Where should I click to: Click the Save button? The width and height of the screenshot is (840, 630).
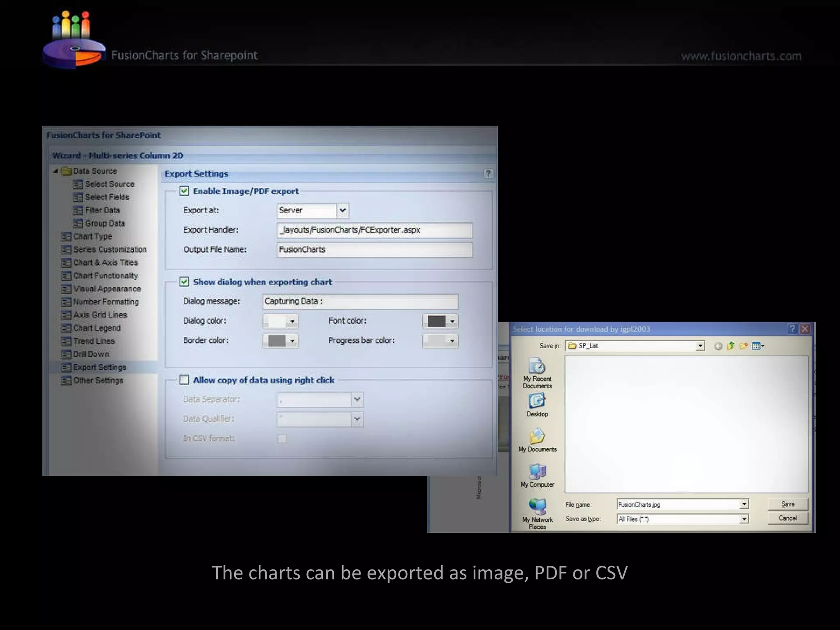pyautogui.click(x=787, y=504)
